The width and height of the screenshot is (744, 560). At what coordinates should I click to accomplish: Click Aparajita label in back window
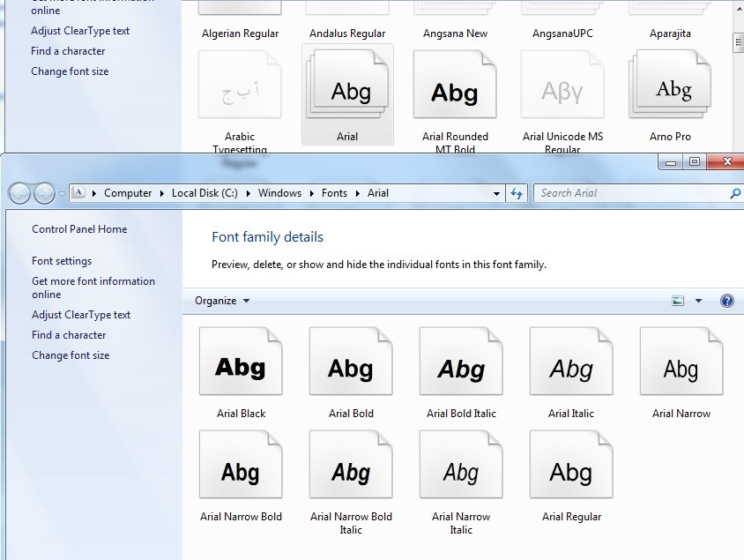(x=670, y=34)
